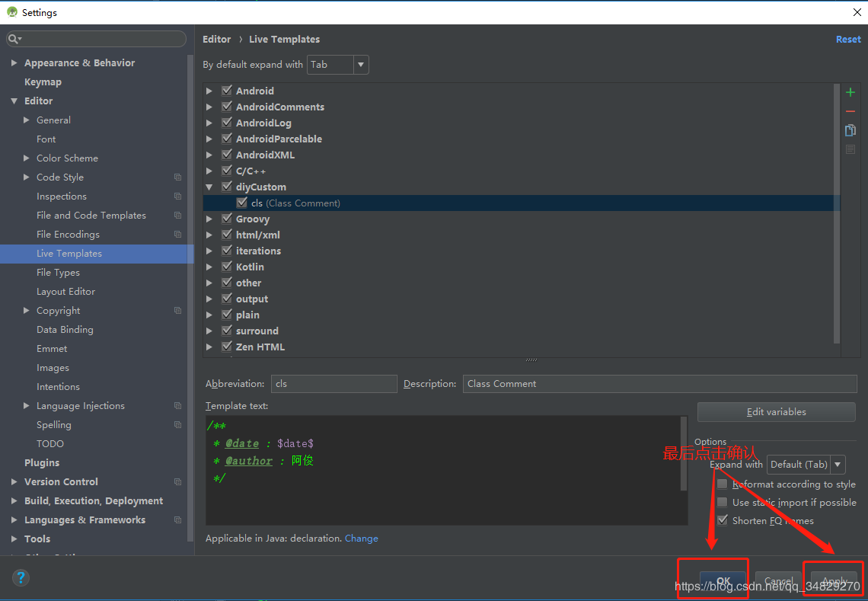Duplicate the selected template via copy icon
The image size is (868, 601).
(850, 130)
